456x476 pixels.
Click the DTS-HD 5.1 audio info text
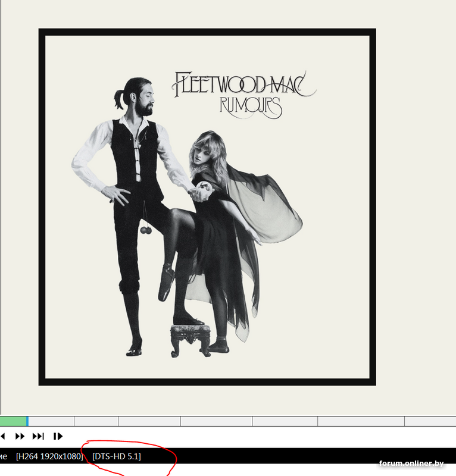(x=117, y=456)
